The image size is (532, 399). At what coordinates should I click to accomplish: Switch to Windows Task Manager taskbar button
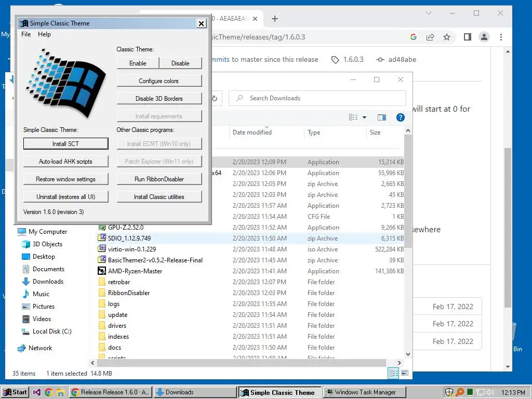pyautogui.click(x=365, y=392)
